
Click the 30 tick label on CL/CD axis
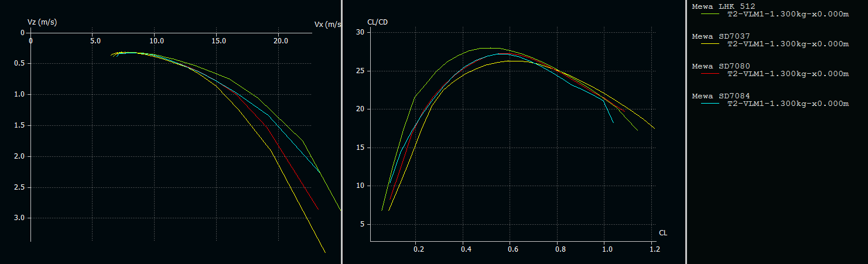tap(360, 32)
